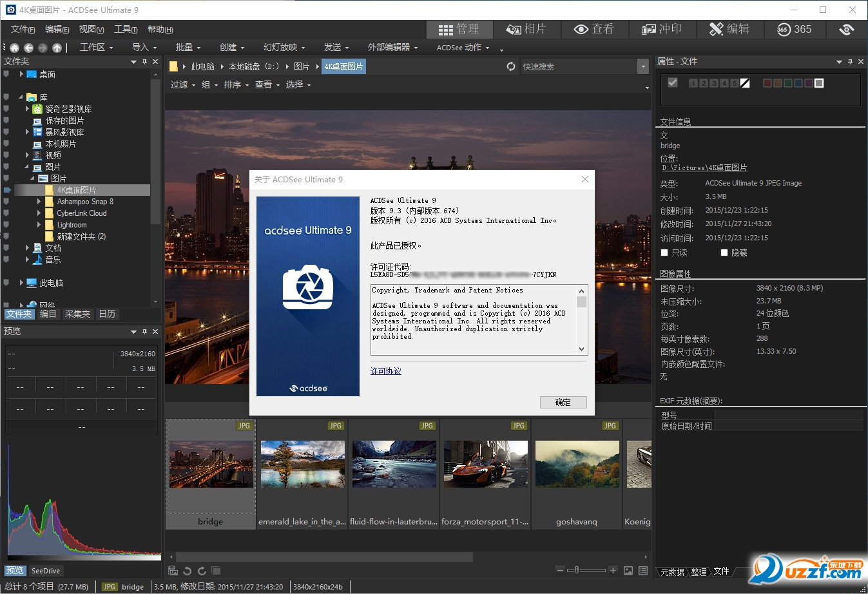868x594 pixels.
Task: Toggle the Hidden (隐藏) checkbox
Action: 724,253
